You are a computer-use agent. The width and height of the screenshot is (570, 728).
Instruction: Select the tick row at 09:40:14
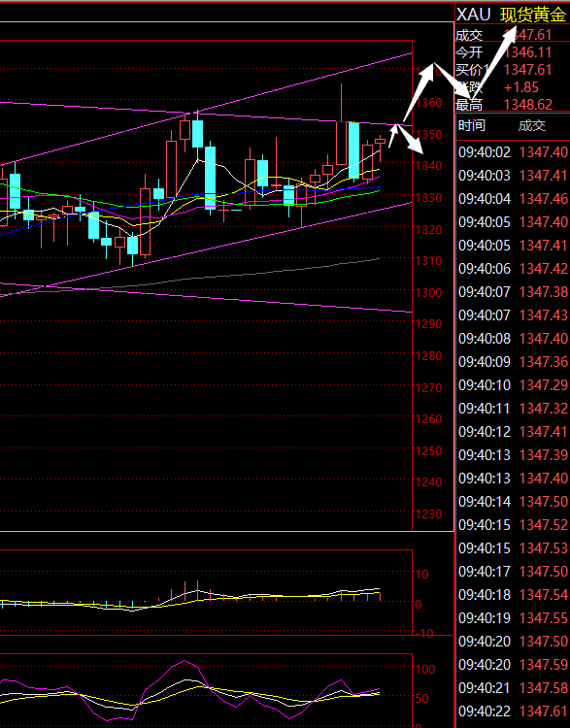coord(513,502)
